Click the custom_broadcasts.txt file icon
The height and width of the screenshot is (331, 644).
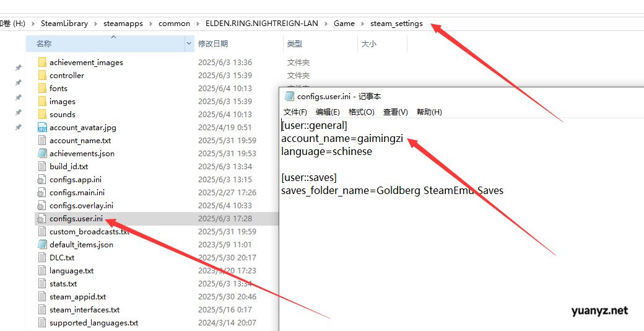click(42, 231)
